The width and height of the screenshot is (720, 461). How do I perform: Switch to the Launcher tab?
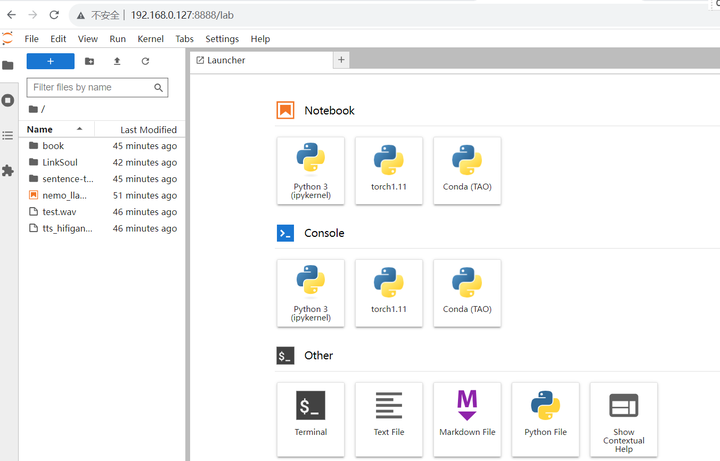click(x=262, y=60)
